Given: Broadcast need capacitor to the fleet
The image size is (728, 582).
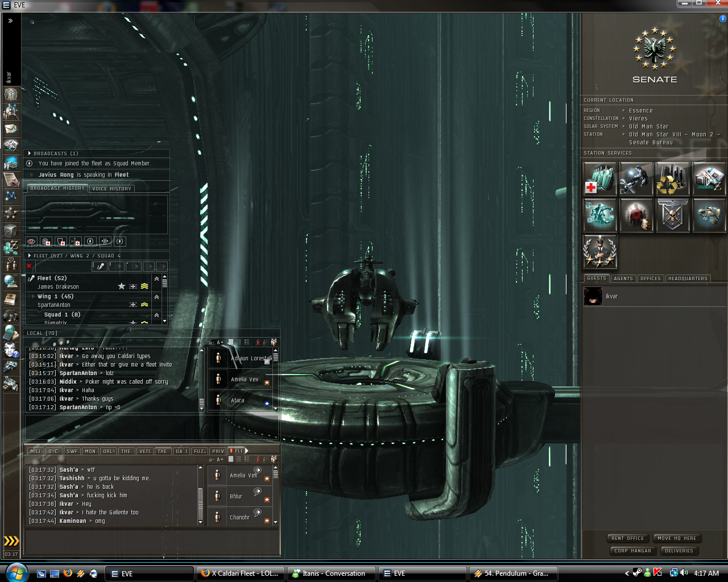Looking at the screenshot, I should 76,242.
